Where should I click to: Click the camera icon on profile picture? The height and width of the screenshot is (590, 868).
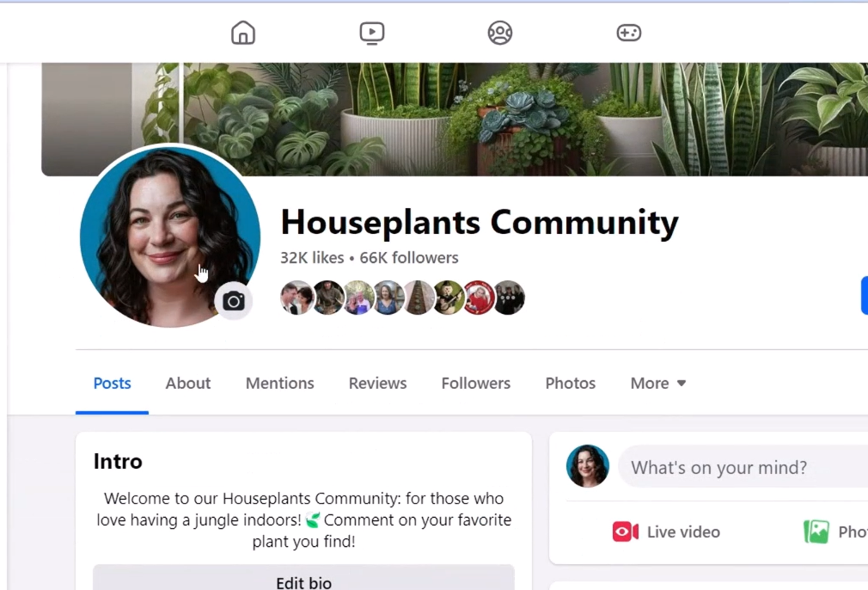[x=234, y=301]
